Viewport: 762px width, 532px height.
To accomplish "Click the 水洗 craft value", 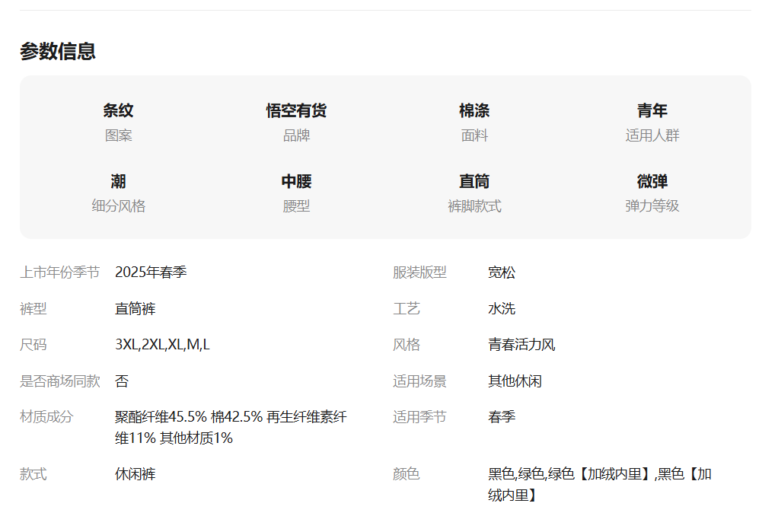I will tap(502, 309).
